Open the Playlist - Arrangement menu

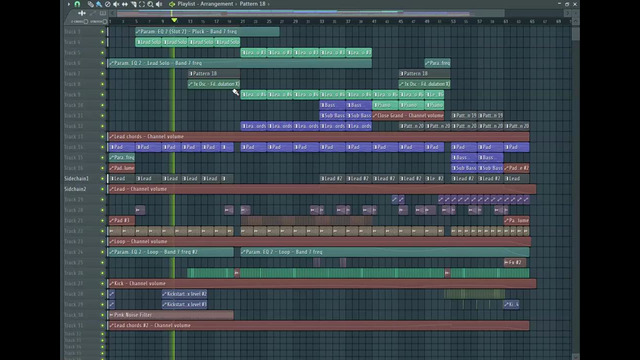205,4
